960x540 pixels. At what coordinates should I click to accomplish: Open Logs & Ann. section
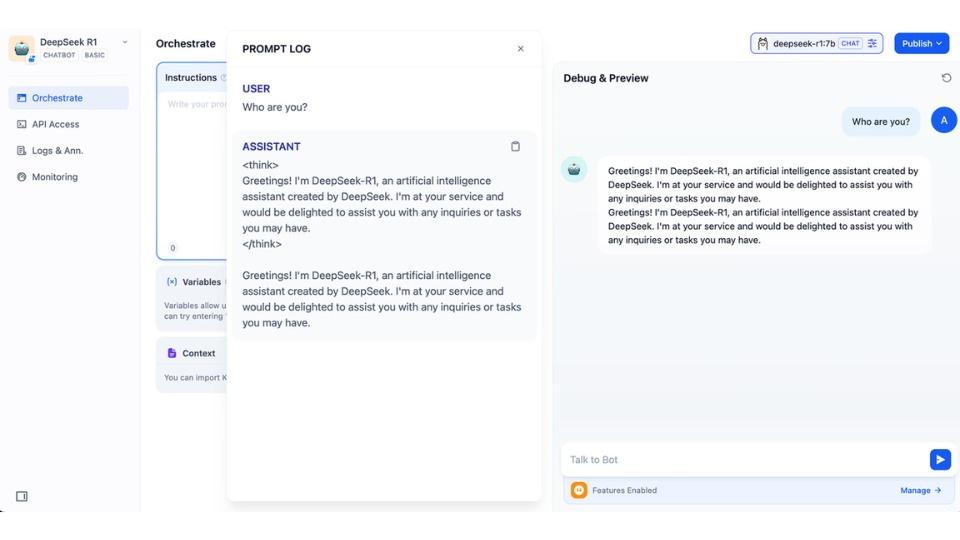tap(69, 151)
